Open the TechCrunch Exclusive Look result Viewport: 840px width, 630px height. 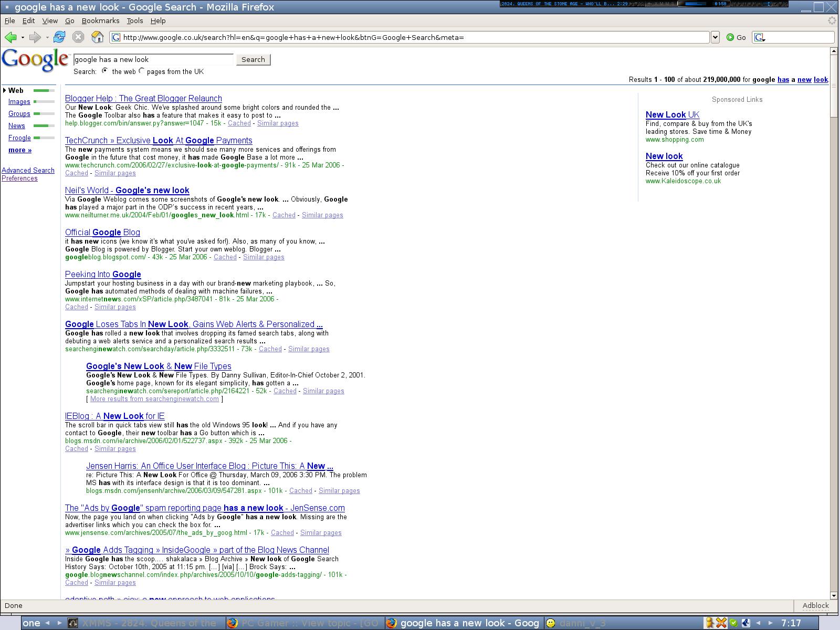(159, 140)
